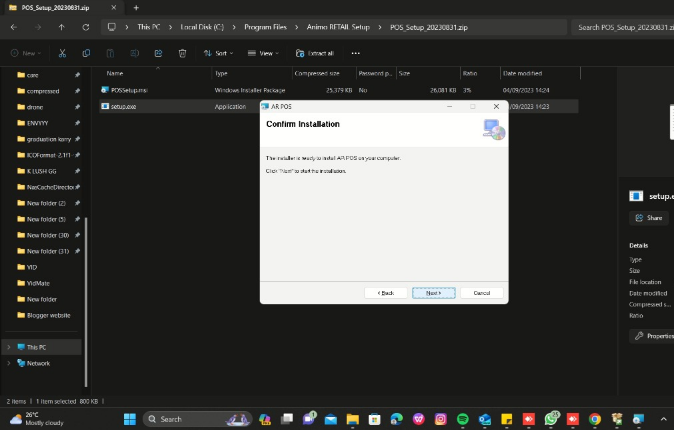Open Instagram from the taskbar
The height and width of the screenshot is (430, 674).
(440, 419)
